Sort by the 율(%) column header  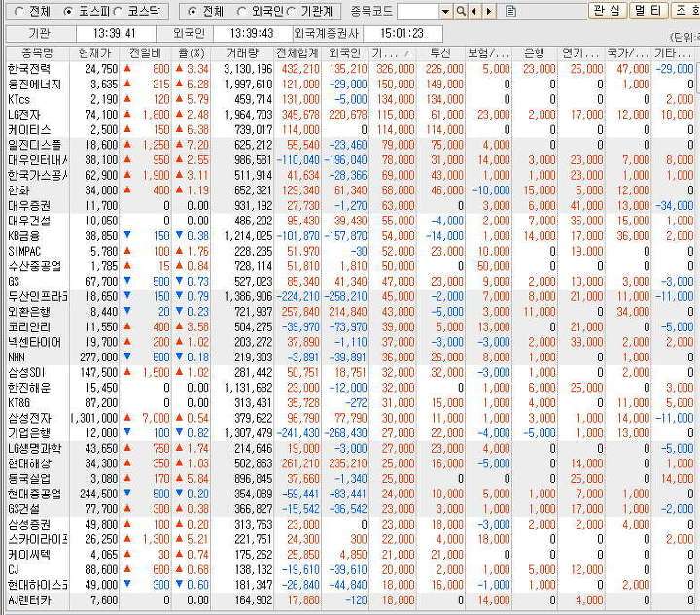(192, 53)
